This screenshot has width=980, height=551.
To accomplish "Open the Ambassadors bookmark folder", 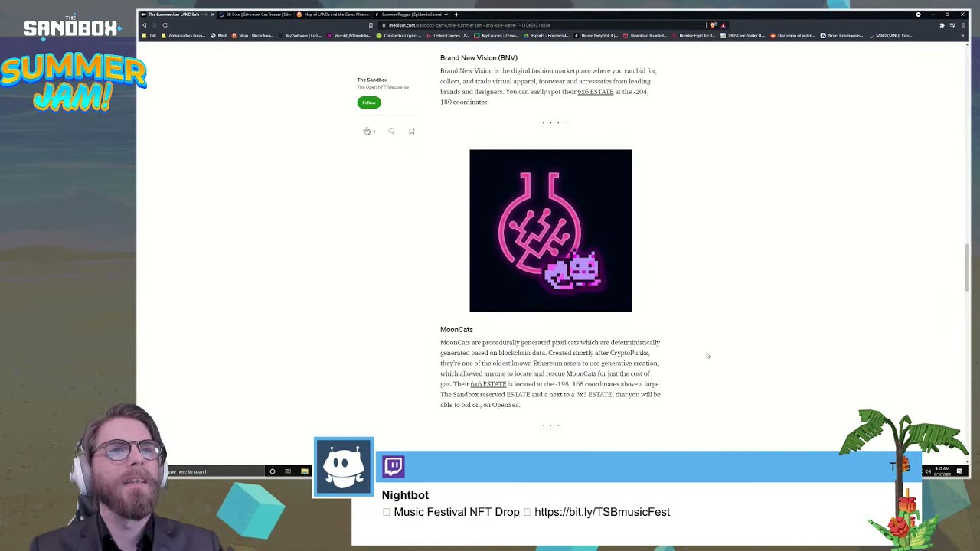I will point(183,36).
